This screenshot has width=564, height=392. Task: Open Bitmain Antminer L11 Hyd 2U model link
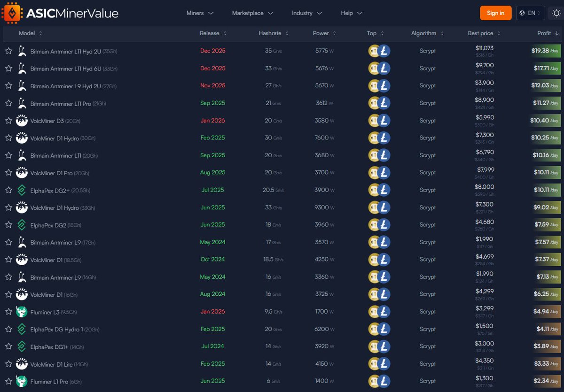coord(74,51)
